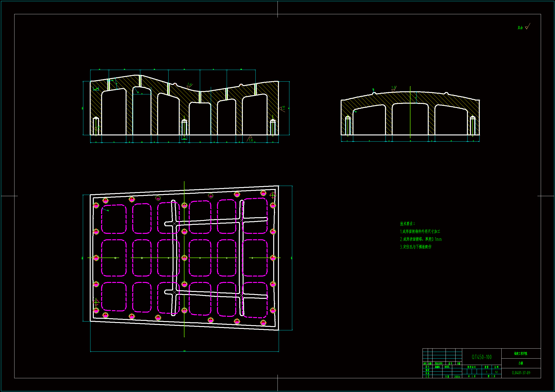The image size is (555, 392).
Task: Click the 2008.6 date value
Action: (457, 377)
